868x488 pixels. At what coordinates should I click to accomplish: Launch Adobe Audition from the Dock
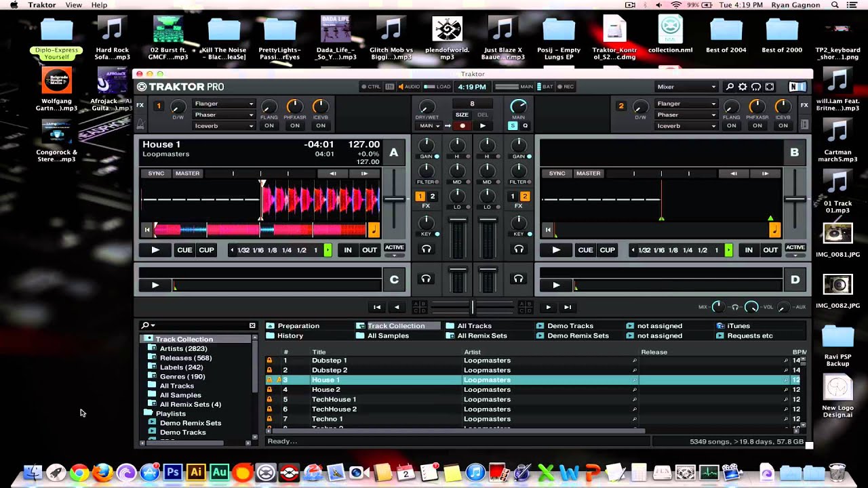219,472
